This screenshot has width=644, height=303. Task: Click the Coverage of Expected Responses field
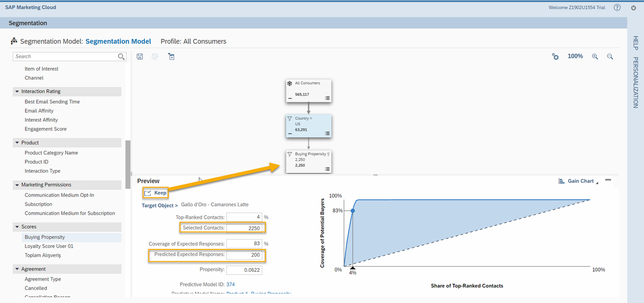244,244
